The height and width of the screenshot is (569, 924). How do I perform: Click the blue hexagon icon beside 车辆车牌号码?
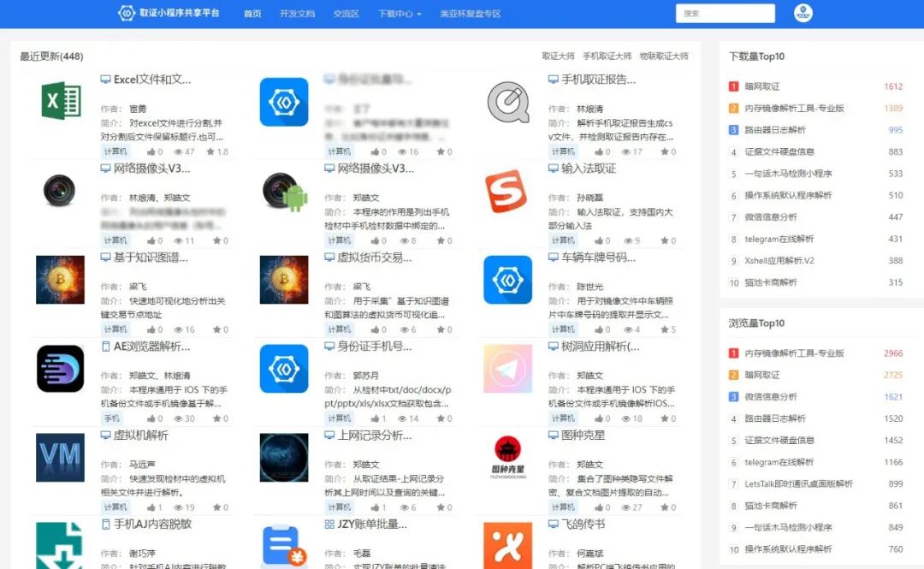508,280
